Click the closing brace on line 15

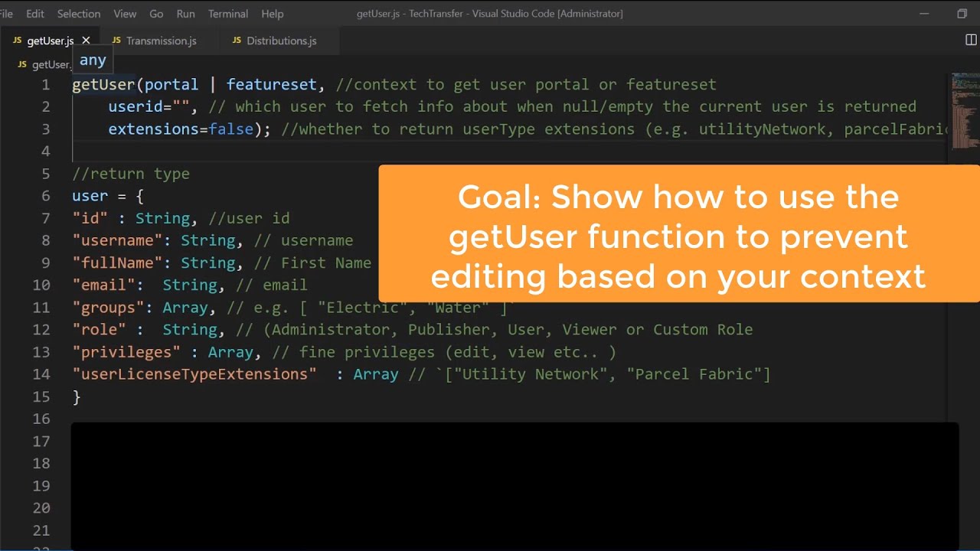click(77, 396)
